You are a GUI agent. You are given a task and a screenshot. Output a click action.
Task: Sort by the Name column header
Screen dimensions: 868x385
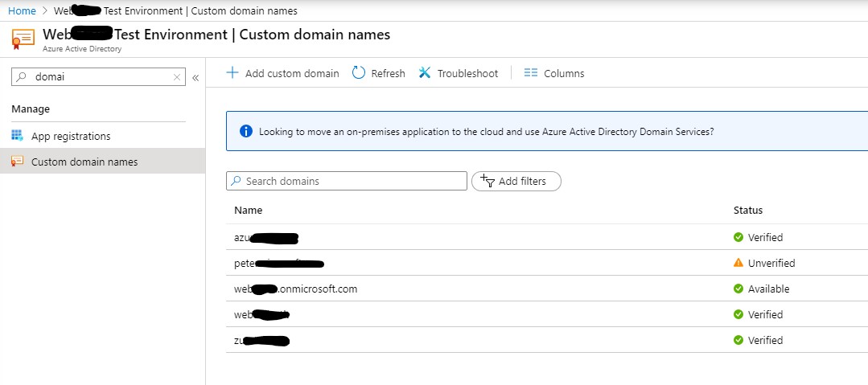(248, 211)
